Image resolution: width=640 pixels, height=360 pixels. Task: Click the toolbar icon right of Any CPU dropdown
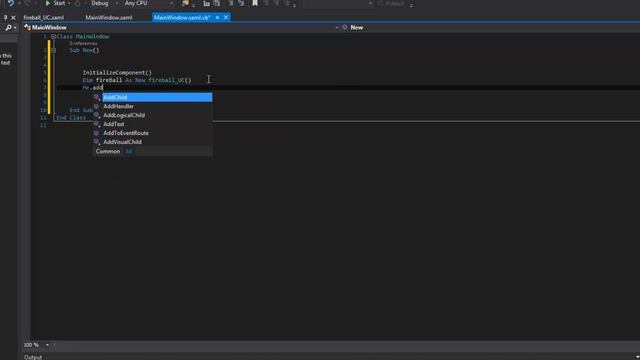(x=185, y=3)
